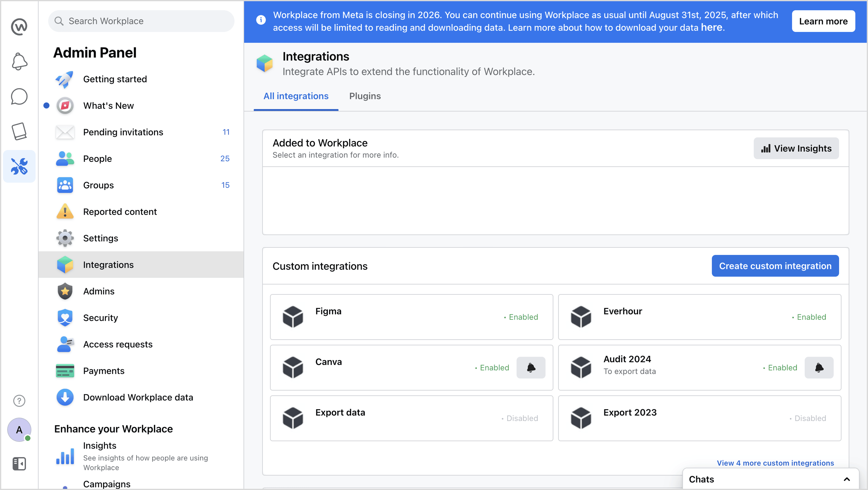Click the profile avatar A
This screenshot has width=868, height=490.
pos(19,430)
